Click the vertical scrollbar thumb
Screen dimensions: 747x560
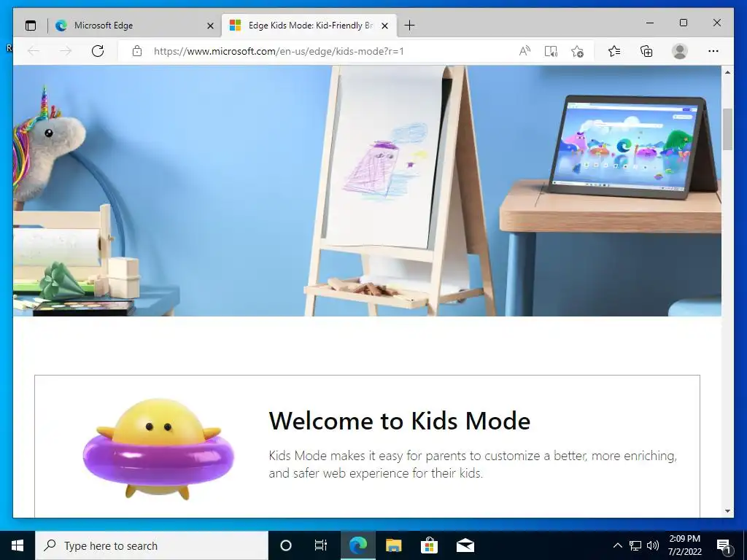point(727,130)
